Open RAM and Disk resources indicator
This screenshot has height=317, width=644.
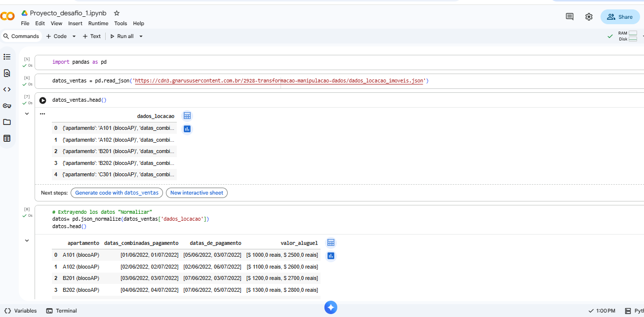pos(628,36)
